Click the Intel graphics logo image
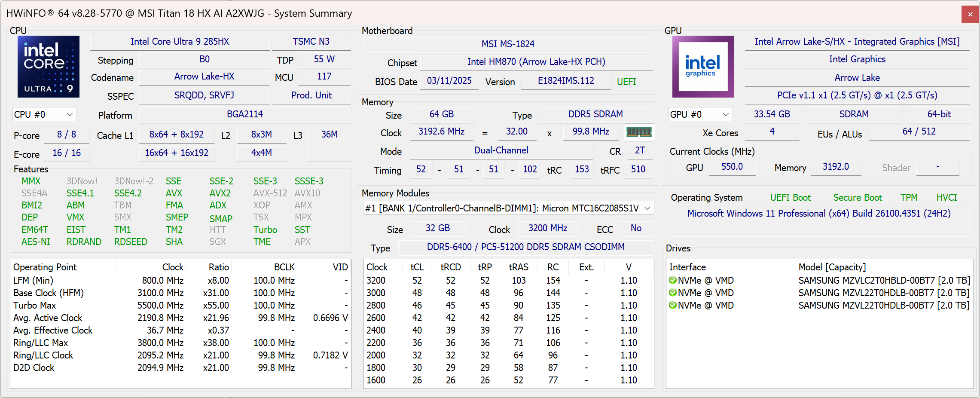 [703, 66]
